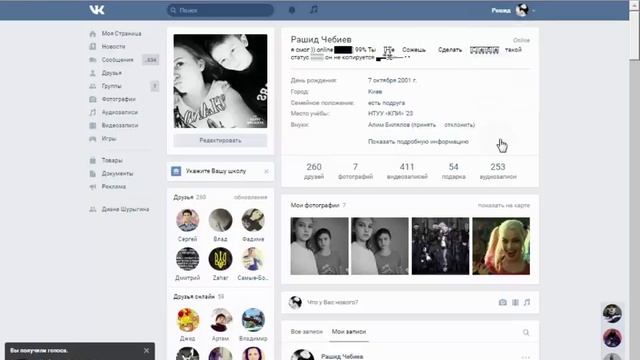
Task: Click the 7 октября 2001 г. birthday
Action: tap(392, 80)
